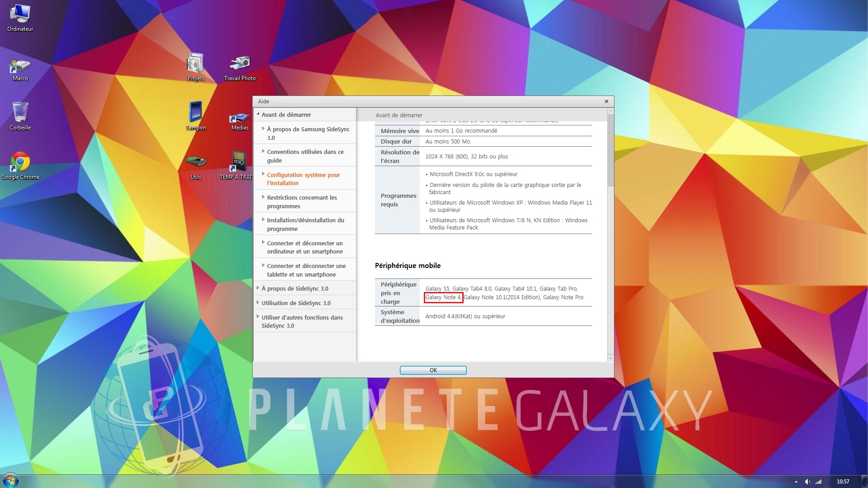Open the Travail Photo icon
The width and height of the screenshot is (868, 488).
pos(240,68)
